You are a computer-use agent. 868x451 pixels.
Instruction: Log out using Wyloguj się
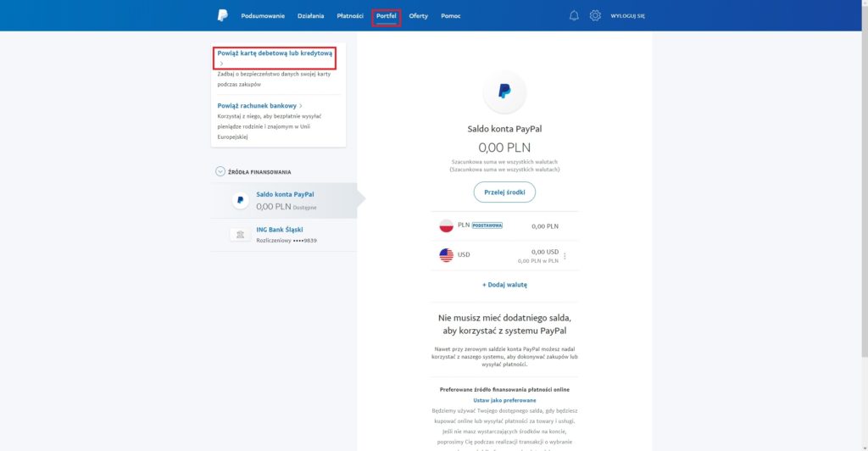pyautogui.click(x=627, y=16)
